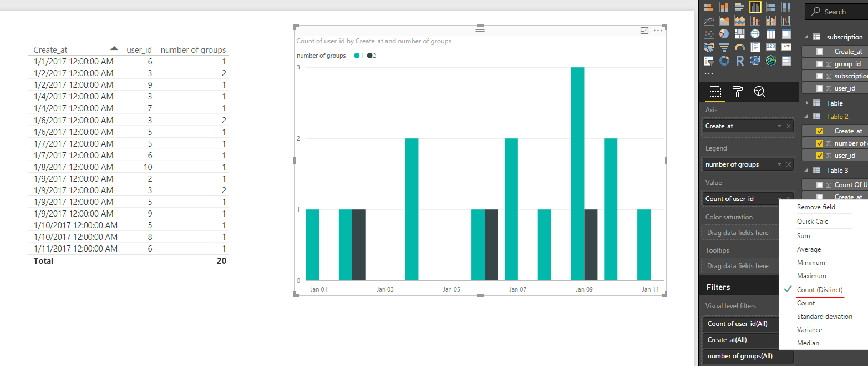Screen dimensions: 868x366
Task: Select the pie chart visual
Action: click(x=724, y=34)
